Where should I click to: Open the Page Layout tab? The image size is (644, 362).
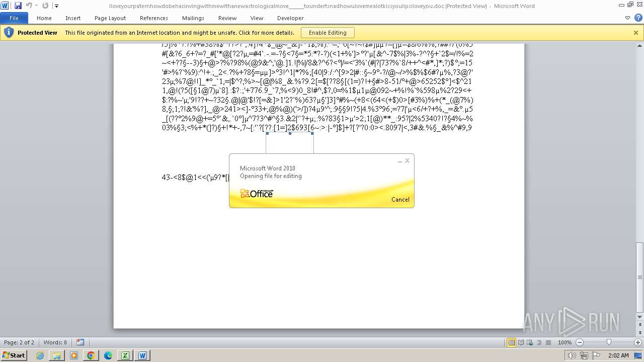pyautogui.click(x=110, y=18)
